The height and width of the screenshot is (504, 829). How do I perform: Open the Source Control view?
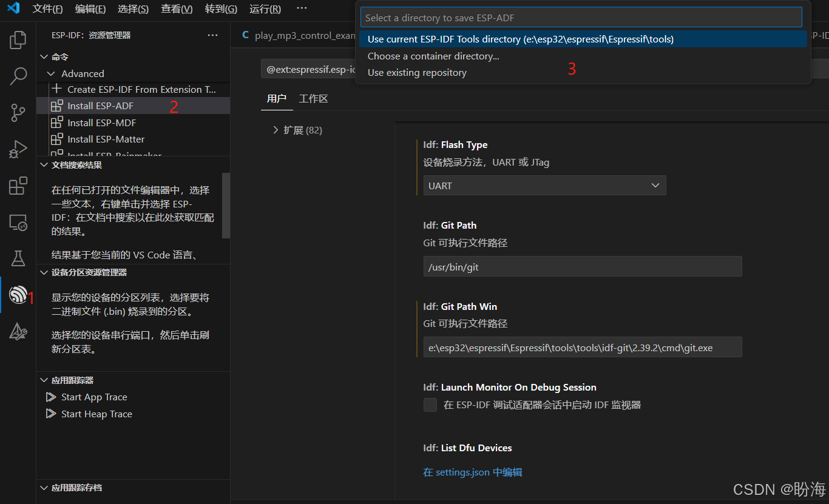[x=18, y=112]
